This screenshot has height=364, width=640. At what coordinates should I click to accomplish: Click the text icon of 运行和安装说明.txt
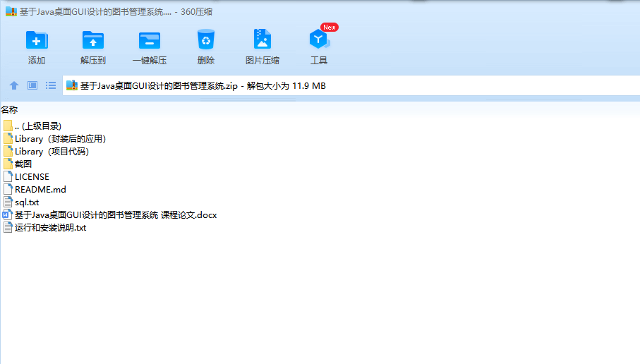[x=8, y=227]
